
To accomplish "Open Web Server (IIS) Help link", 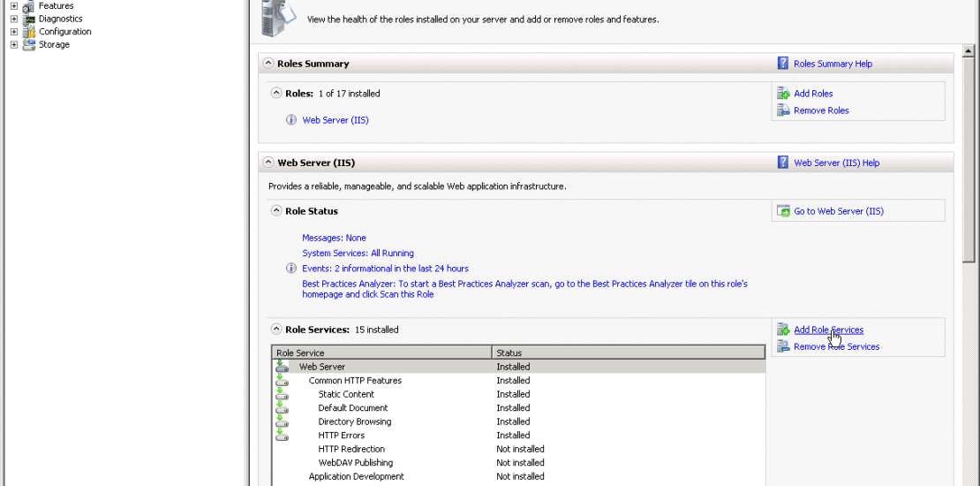I will 836,163.
